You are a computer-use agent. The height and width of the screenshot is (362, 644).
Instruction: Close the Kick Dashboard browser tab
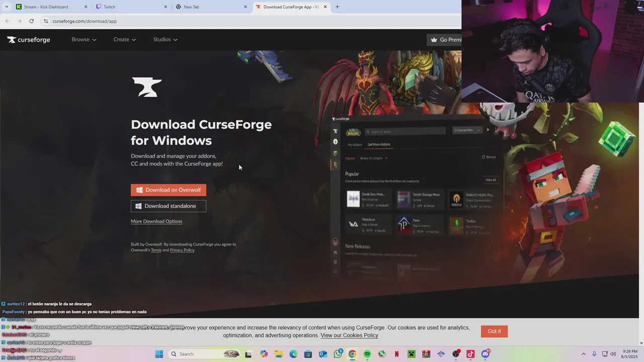pyautogui.click(x=86, y=7)
